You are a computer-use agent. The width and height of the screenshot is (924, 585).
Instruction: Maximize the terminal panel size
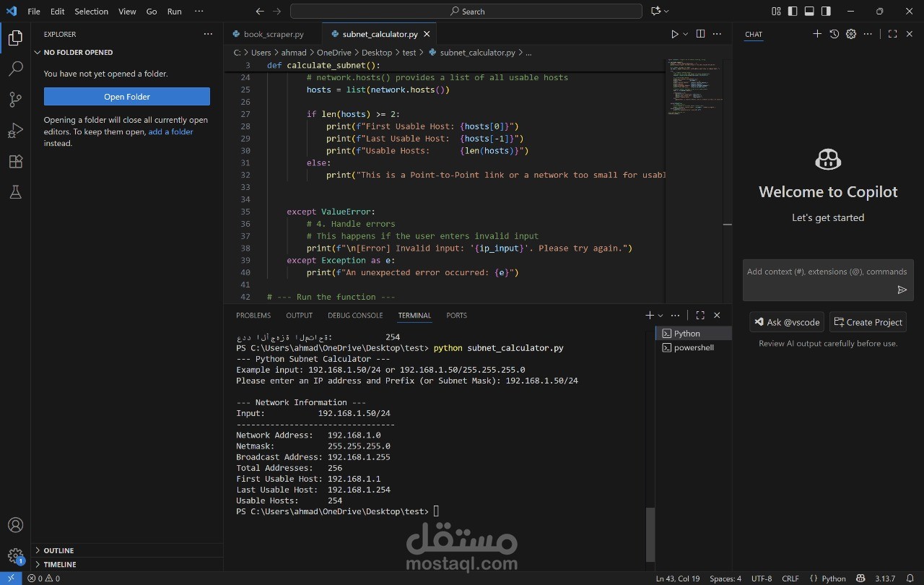[x=699, y=315]
